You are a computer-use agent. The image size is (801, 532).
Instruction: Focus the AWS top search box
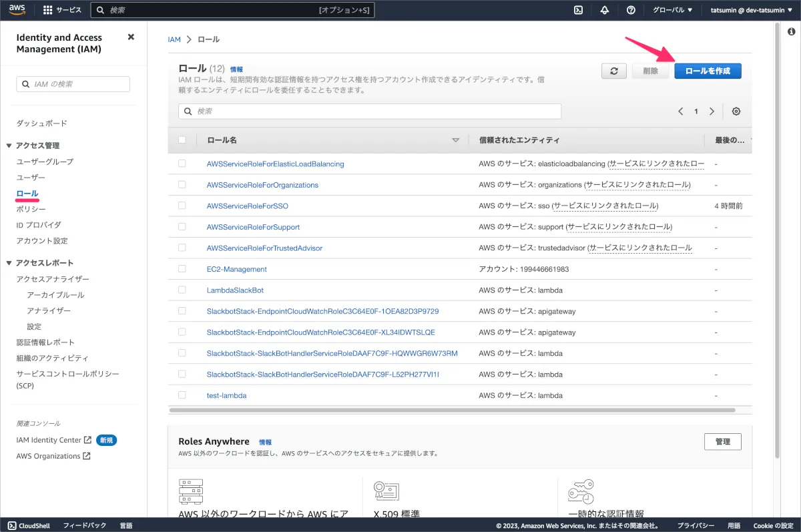tap(232, 10)
